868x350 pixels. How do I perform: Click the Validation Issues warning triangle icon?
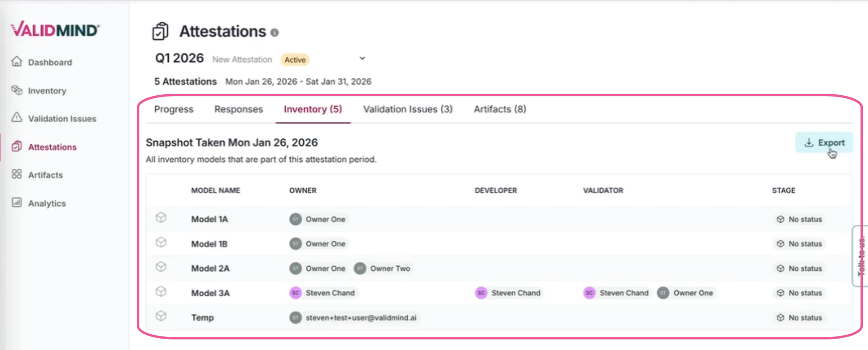17,118
